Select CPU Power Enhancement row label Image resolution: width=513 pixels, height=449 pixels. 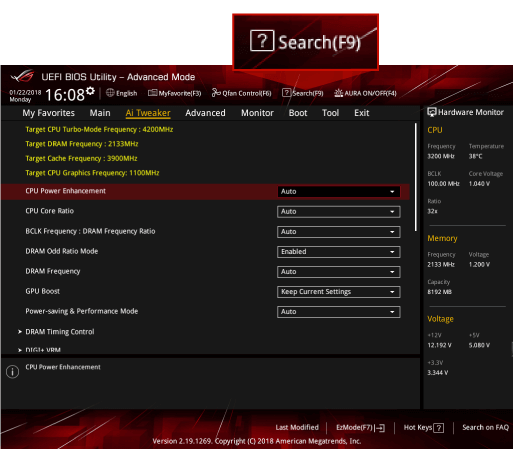65,191
